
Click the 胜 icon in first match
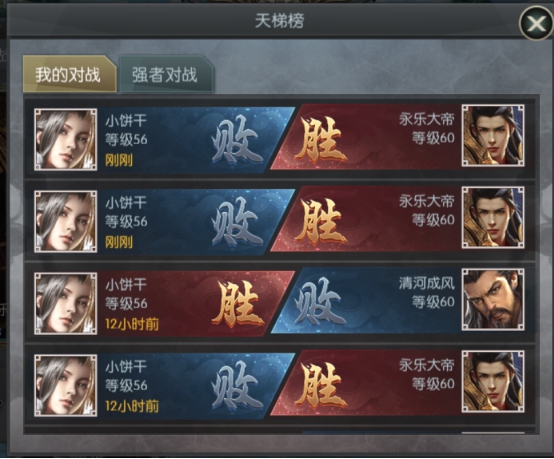click(x=320, y=139)
